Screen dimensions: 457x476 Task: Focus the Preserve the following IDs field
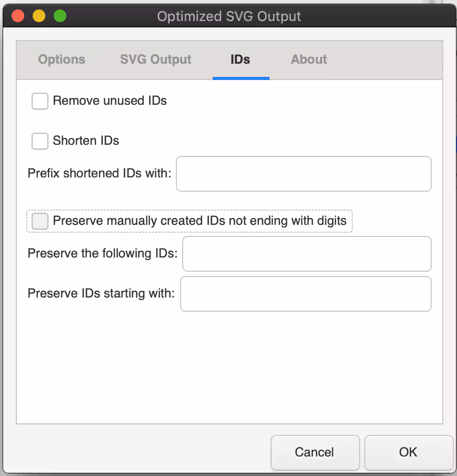(x=306, y=254)
